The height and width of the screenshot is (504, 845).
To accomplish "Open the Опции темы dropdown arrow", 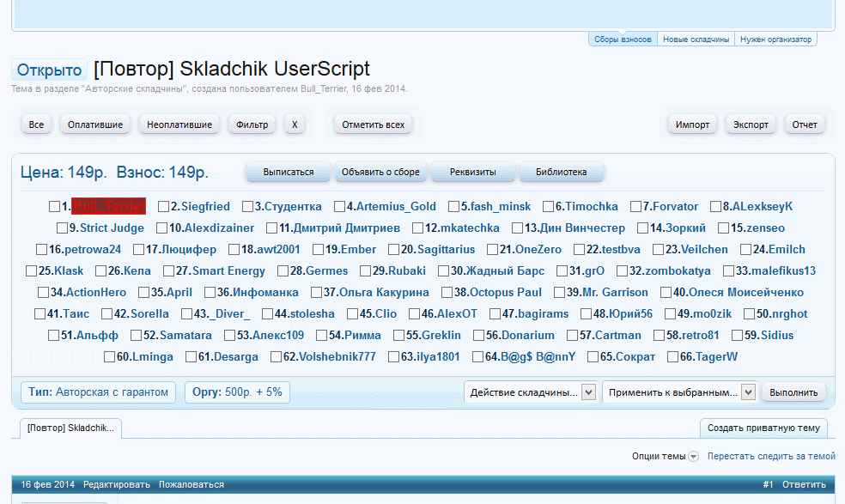I will [x=693, y=457].
